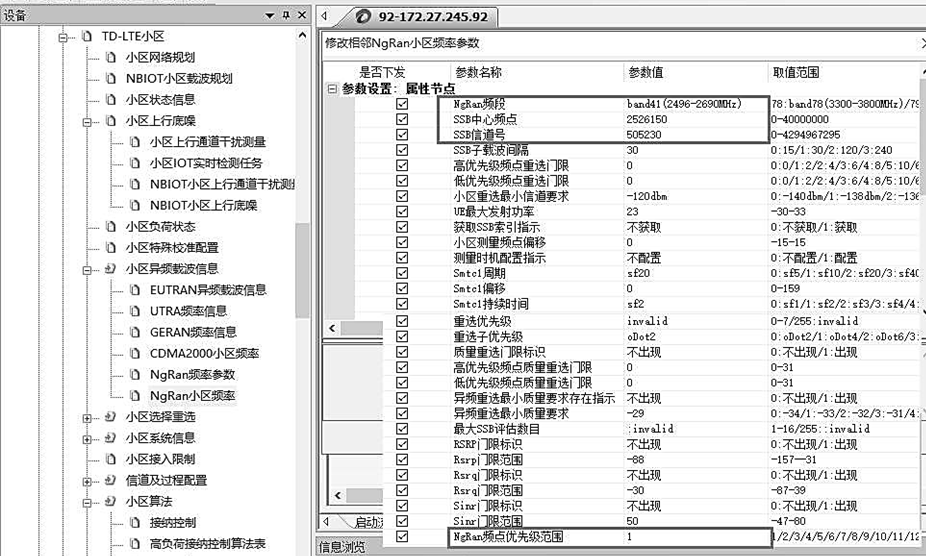Viewport: 926px width, 556px height.
Task: Toggle the SSB子载波间隔 checkbox
Action: click(402, 150)
